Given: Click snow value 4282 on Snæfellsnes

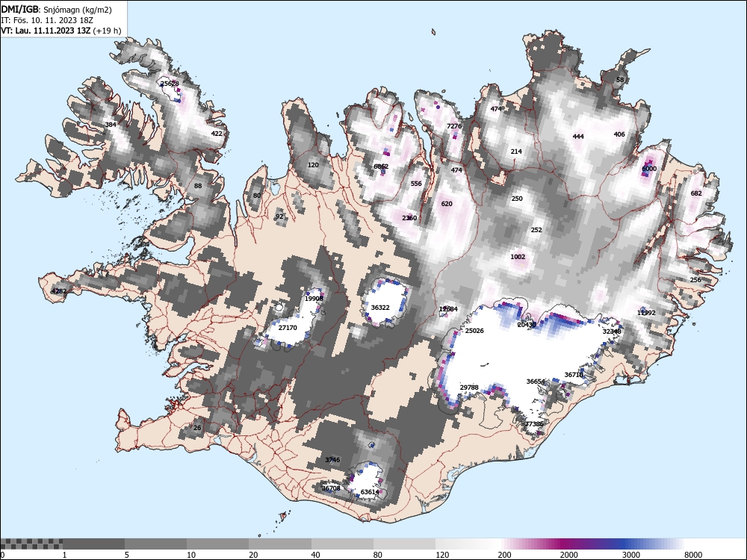Looking at the screenshot, I should pyautogui.click(x=59, y=291).
